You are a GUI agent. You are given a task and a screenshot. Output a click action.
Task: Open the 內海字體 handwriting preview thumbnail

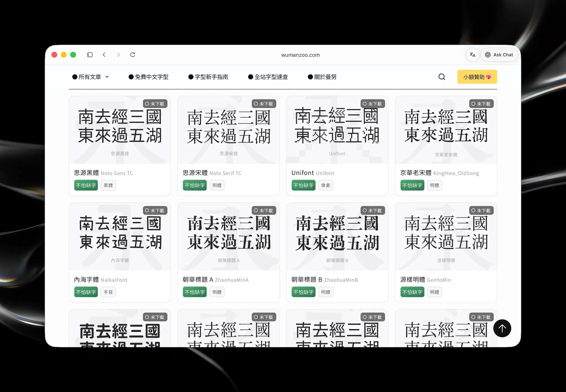coord(120,237)
